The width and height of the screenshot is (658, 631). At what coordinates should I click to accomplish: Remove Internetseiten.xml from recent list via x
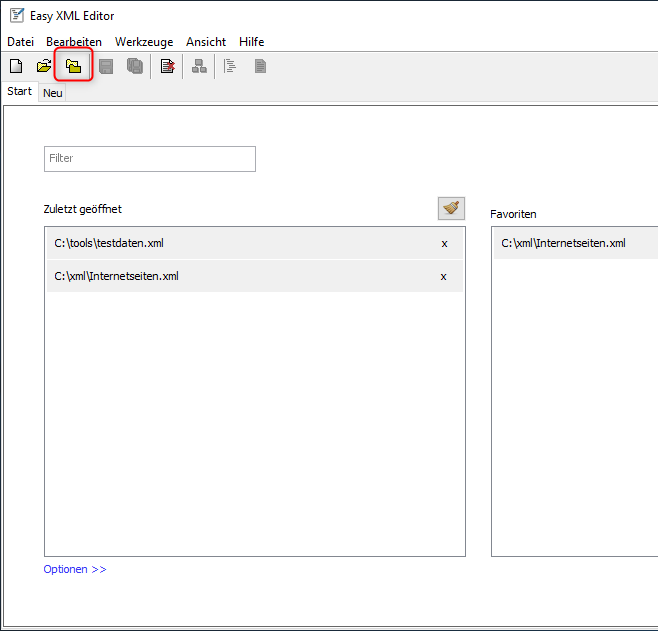click(x=444, y=277)
